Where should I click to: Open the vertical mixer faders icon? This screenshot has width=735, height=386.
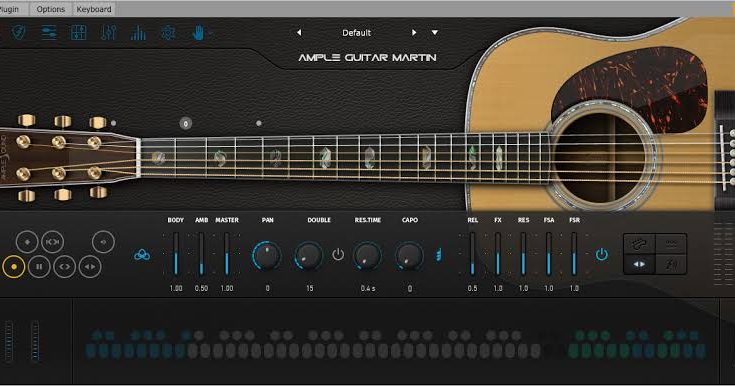pos(108,32)
